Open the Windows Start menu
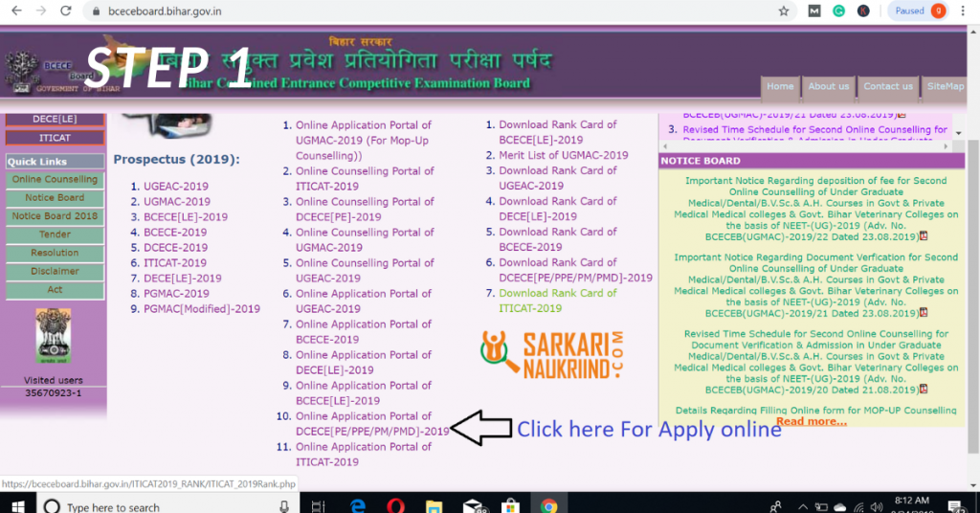 [17, 505]
